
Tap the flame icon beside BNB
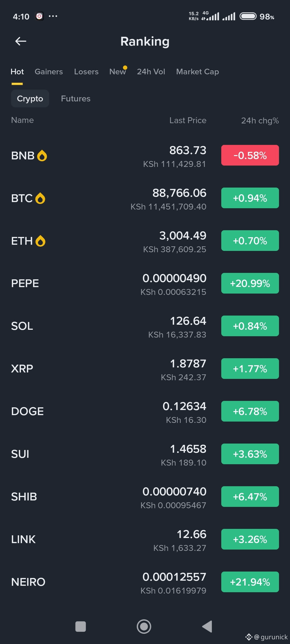coord(42,156)
